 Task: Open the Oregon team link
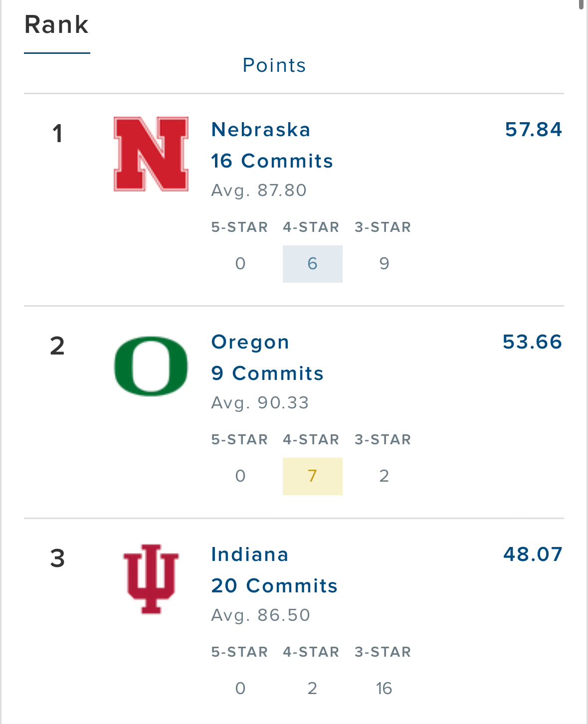(x=250, y=342)
